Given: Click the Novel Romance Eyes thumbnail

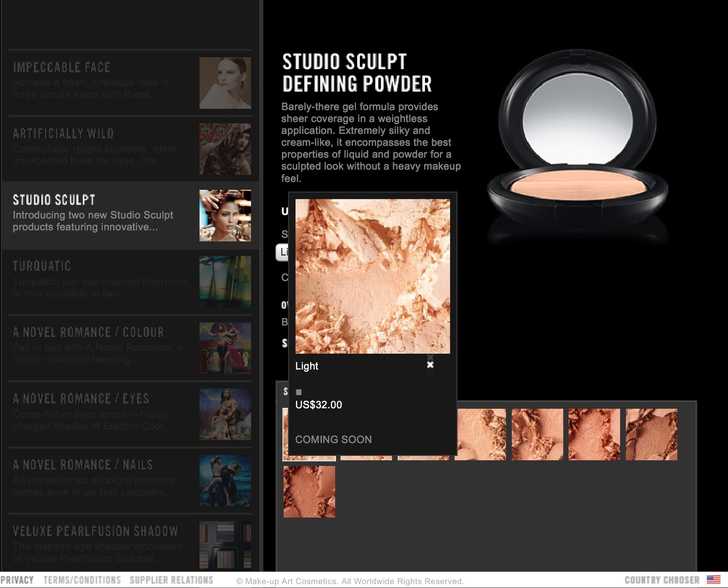Looking at the screenshot, I should tap(225, 414).
